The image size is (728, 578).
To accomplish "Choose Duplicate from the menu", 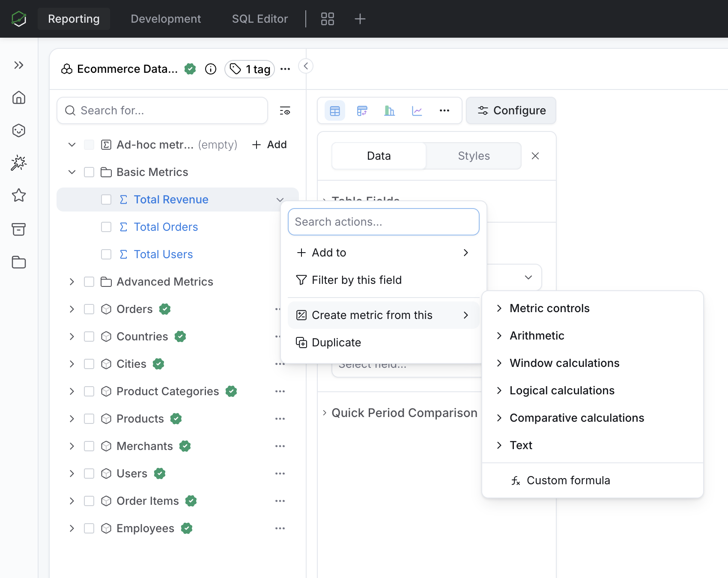I will (384, 343).
